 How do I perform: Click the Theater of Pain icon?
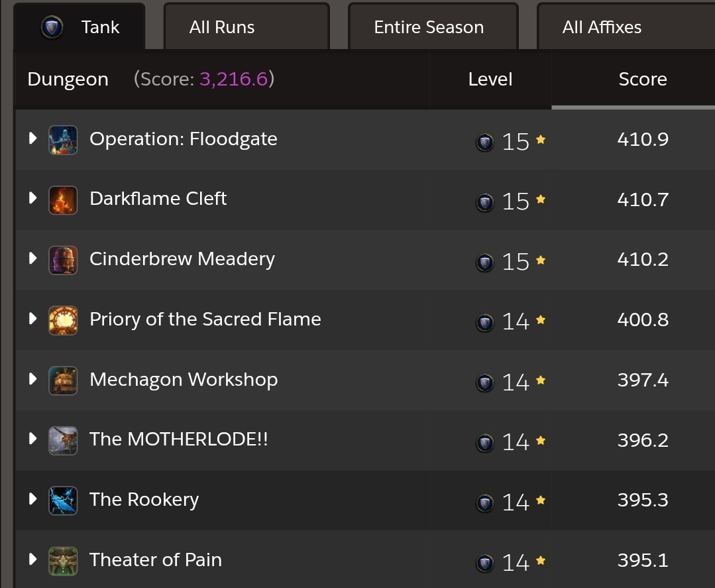pos(63,561)
